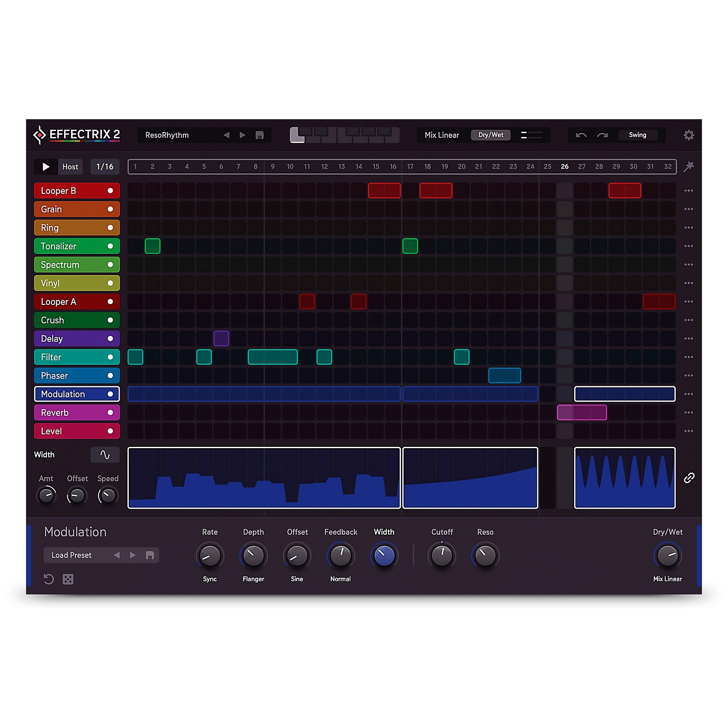Viewport: 728px width, 728px height.
Task: Open the 1/16 rate selector
Action: [104, 167]
